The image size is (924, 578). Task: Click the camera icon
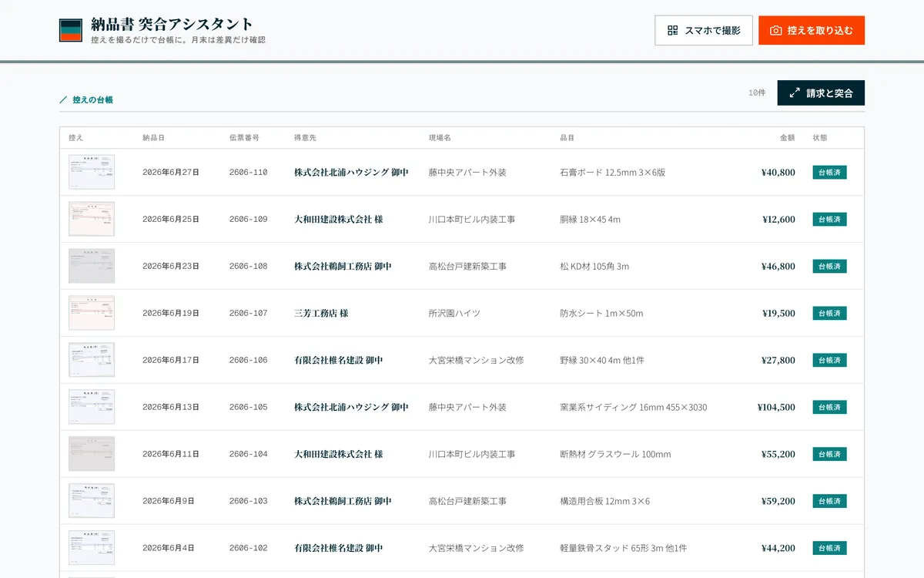[x=776, y=30]
